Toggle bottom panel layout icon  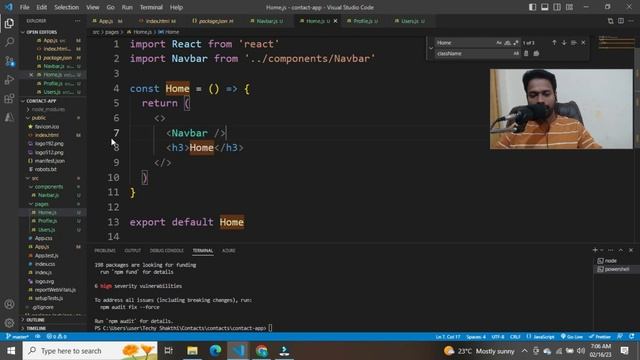click(x=544, y=7)
